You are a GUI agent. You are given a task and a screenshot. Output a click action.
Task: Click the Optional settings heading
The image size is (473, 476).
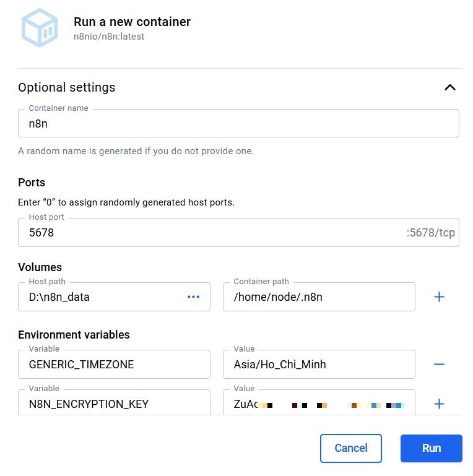point(67,87)
